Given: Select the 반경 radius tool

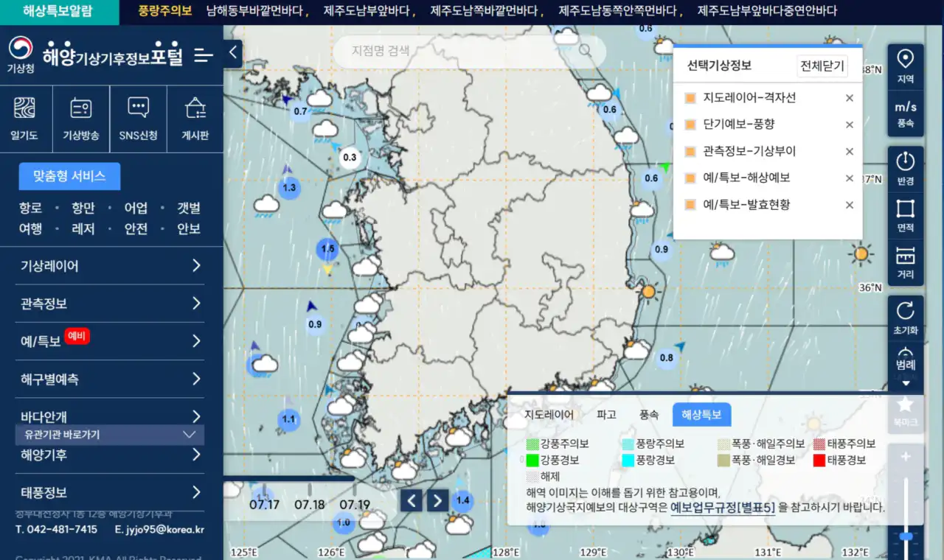Looking at the screenshot, I should point(906,168).
